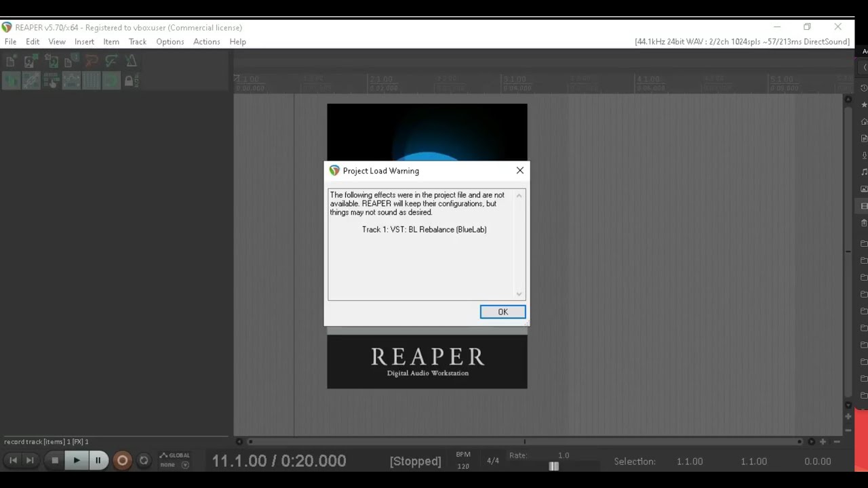Viewport: 868px width, 488px height.
Task: Click the [Stopped] play state text
Action: pyautogui.click(x=415, y=462)
